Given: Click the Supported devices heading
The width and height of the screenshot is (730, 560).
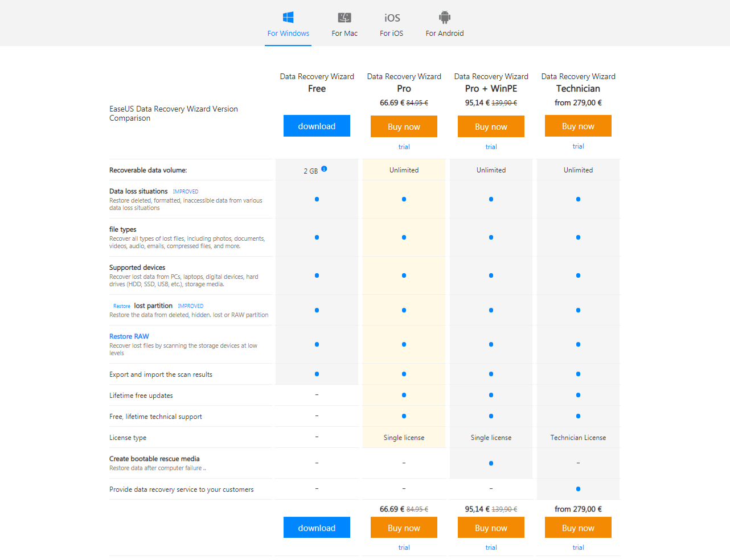Looking at the screenshot, I should coord(137,267).
